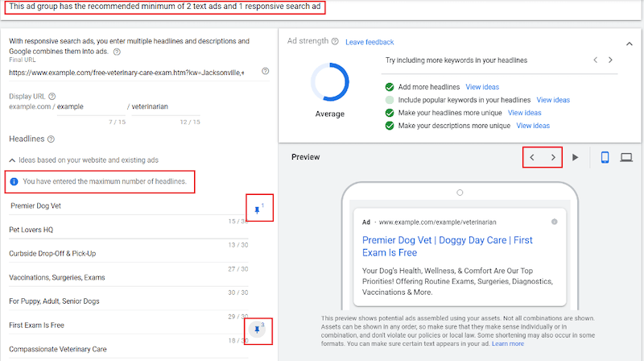View ideas for 'Add more headlines'
644x361 pixels.
pyautogui.click(x=482, y=87)
